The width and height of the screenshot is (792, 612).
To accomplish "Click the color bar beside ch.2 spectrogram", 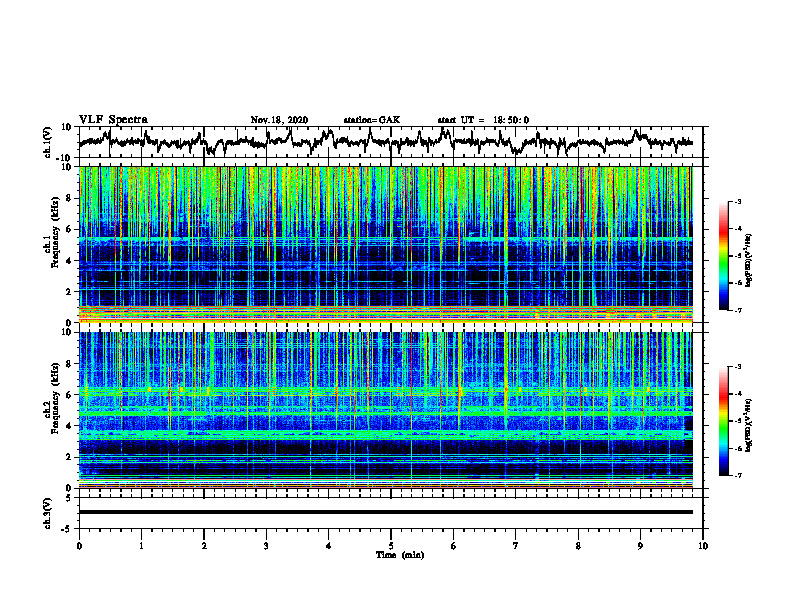I will [723, 421].
